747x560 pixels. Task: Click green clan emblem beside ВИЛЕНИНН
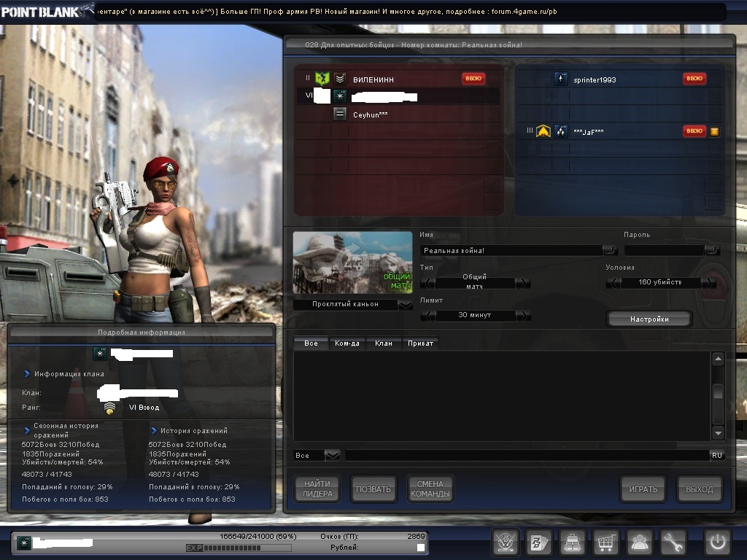tap(322, 78)
